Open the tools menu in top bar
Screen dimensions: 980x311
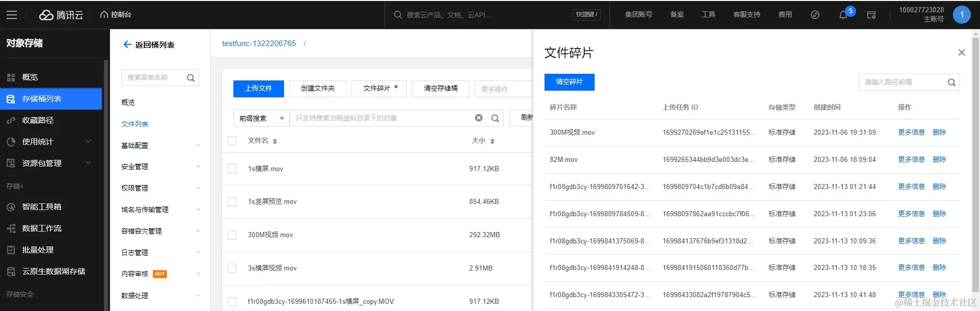(708, 15)
